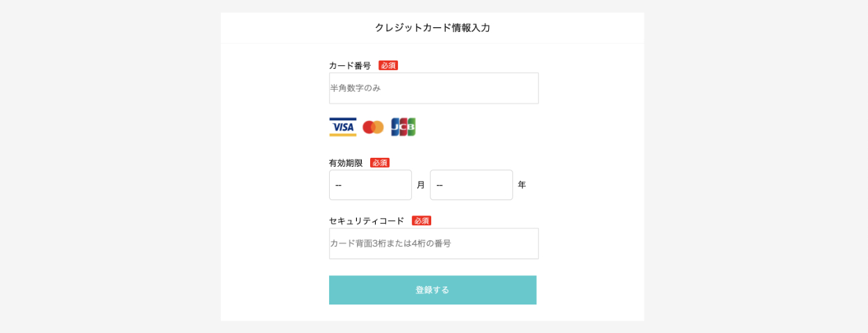
Task: Click the 必須 badge beside 有効期限
Action: (380, 163)
